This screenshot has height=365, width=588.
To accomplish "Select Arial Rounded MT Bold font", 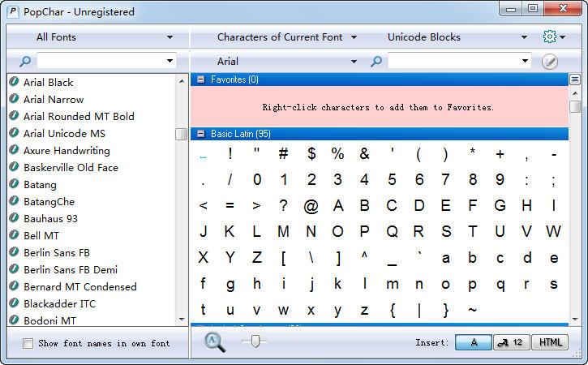I will (79, 116).
